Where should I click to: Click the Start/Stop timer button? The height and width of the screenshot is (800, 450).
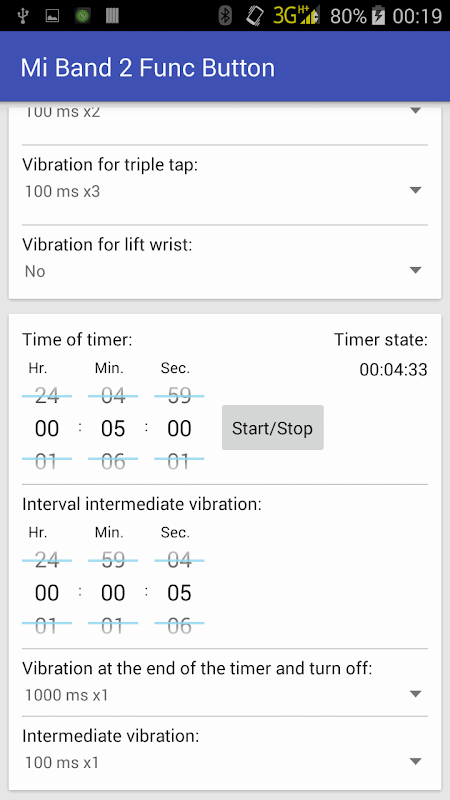(x=272, y=428)
